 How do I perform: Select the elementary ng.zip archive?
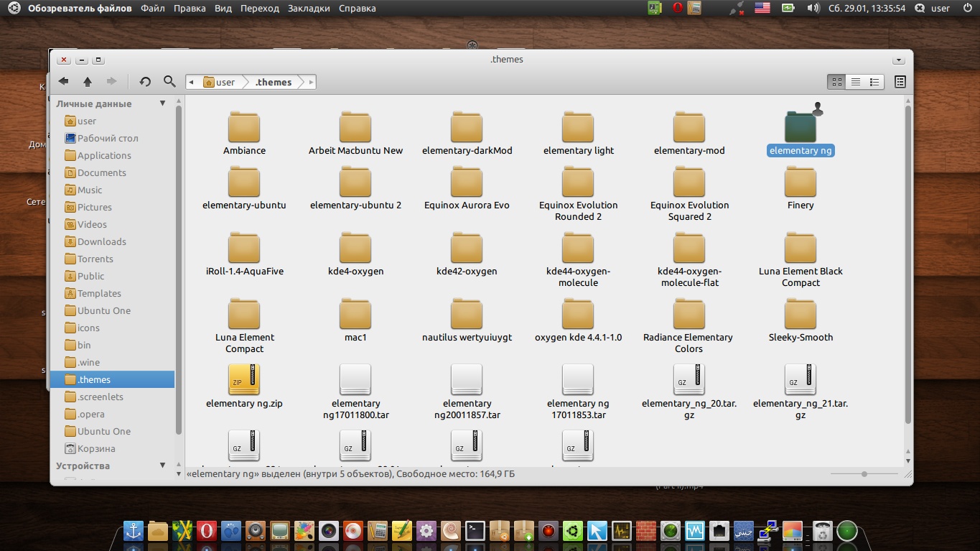click(244, 386)
